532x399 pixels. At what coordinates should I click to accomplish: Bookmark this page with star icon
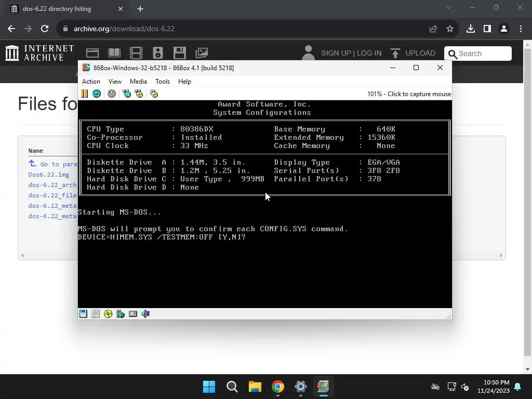click(x=450, y=29)
